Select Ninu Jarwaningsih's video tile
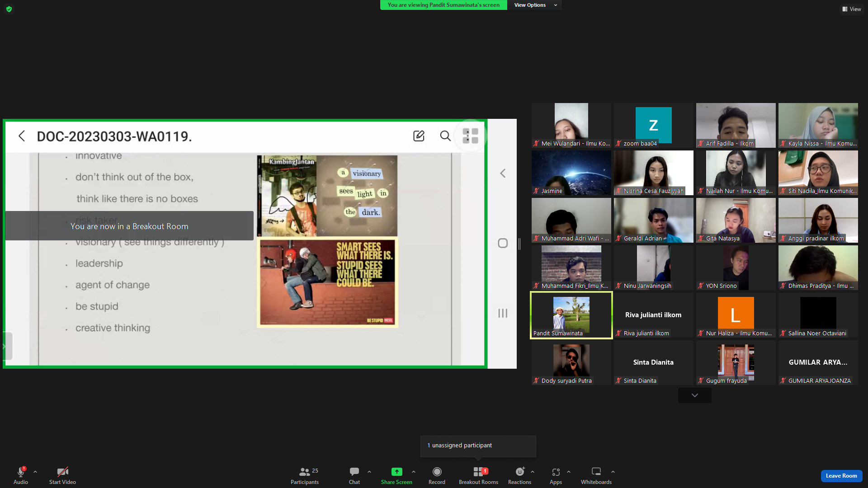The height and width of the screenshot is (488, 868). tap(654, 268)
